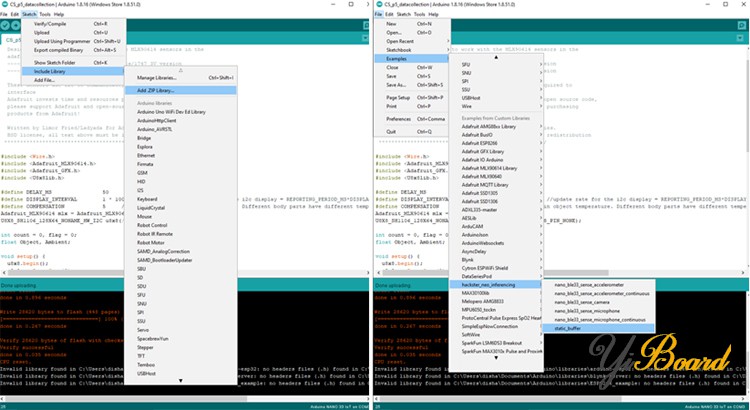
Task: Expand the Open Recent submenu
Action: 400,42
